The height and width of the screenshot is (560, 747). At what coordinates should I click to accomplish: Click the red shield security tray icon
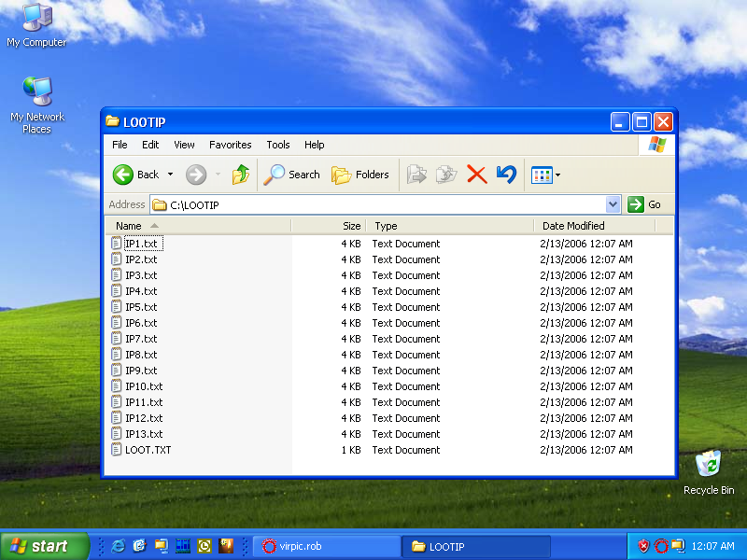coord(643,546)
